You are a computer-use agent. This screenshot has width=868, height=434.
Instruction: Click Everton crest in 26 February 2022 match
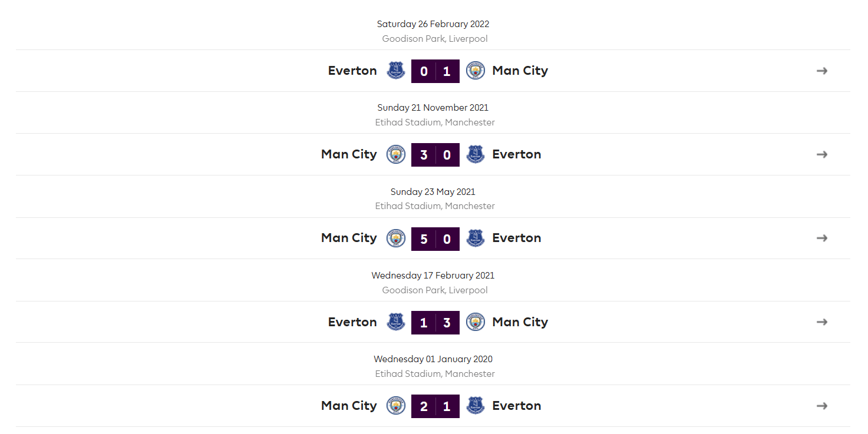[396, 71]
